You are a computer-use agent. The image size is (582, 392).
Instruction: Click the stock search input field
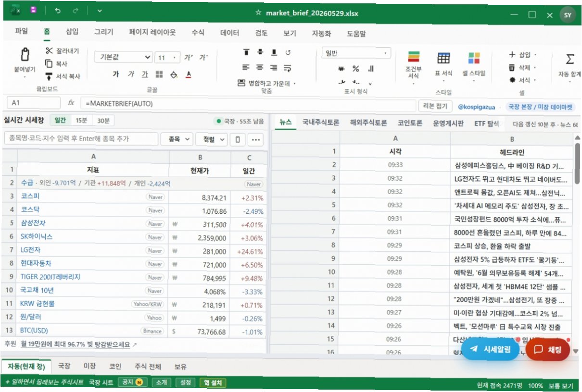pos(81,139)
